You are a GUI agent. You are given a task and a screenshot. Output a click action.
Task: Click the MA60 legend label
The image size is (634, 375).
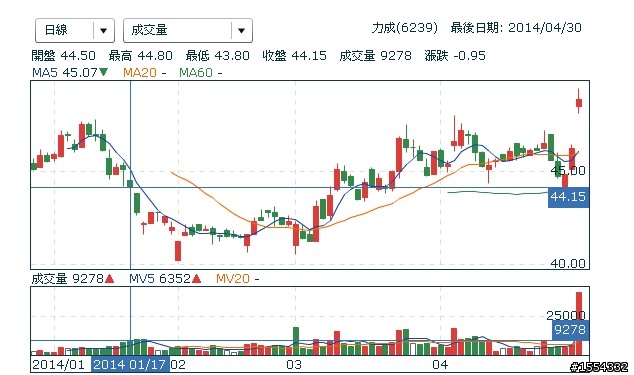tap(196, 73)
